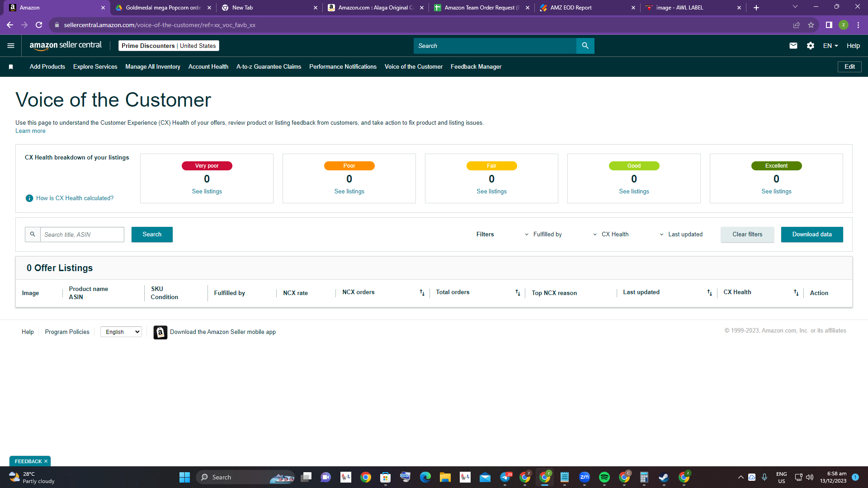Screen dimensions: 868x488
Task: Open Telegram from the taskbar
Action: tap(505, 477)
